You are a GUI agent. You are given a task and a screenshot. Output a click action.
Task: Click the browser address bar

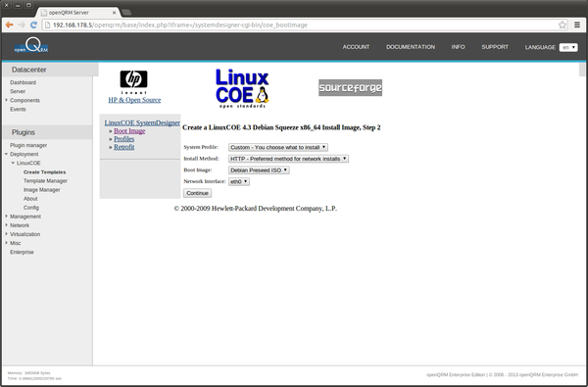[x=300, y=25]
